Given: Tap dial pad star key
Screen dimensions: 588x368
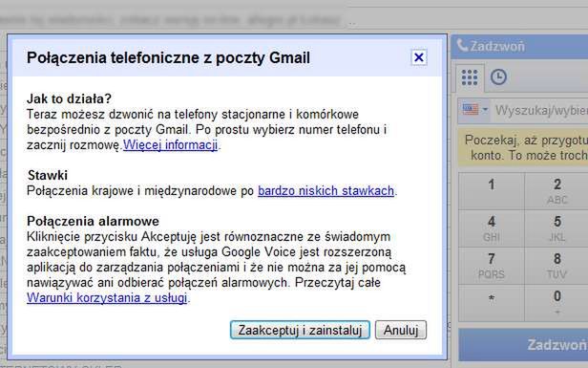Looking at the screenshot, I should click(x=492, y=303).
